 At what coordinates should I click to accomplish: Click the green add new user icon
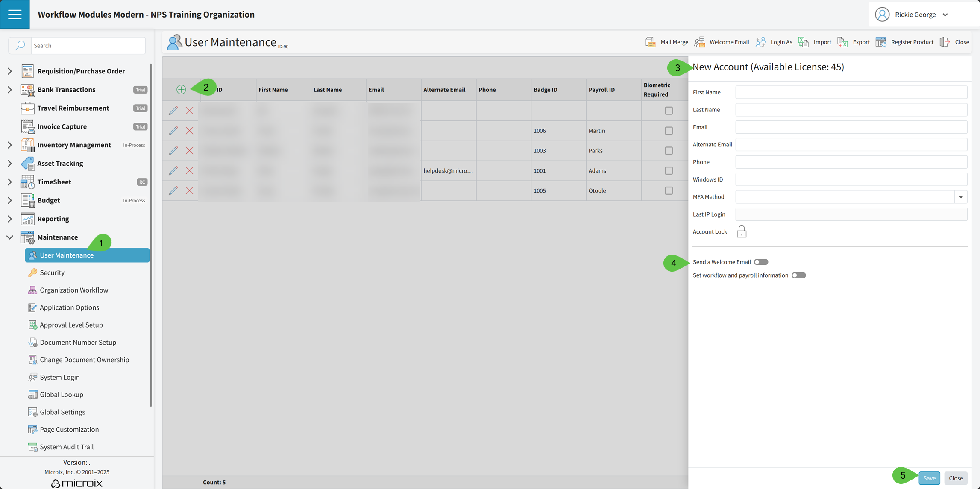tap(181, 89)
